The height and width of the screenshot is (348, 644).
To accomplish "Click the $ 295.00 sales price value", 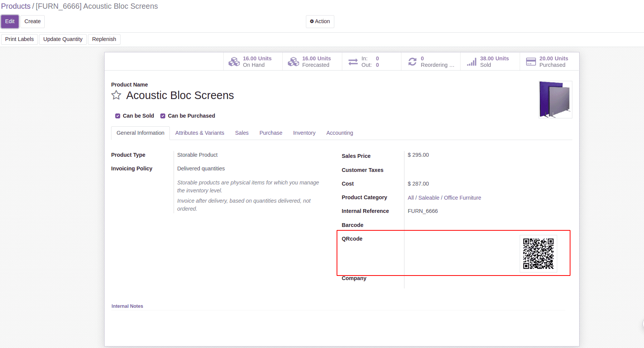I will click(x=418, y=155).
